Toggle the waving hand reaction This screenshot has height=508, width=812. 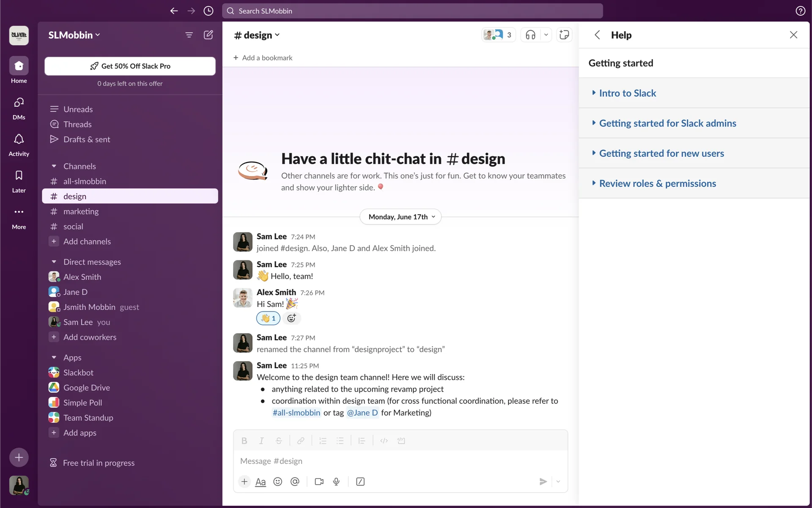[268, 318]
